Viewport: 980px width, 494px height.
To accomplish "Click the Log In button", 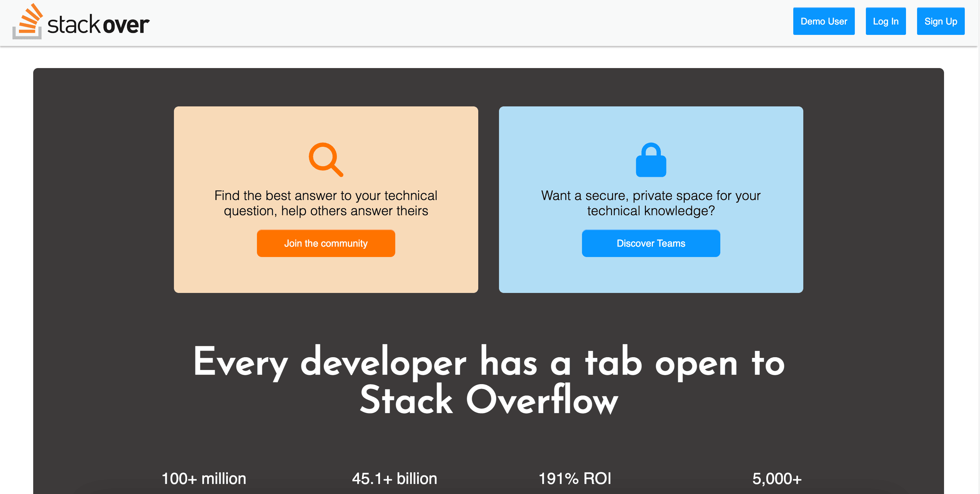I will [x=886, y=21].
